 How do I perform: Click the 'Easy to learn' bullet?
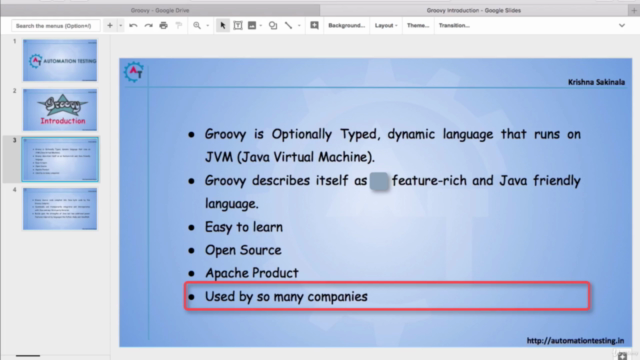click(244, 227)
